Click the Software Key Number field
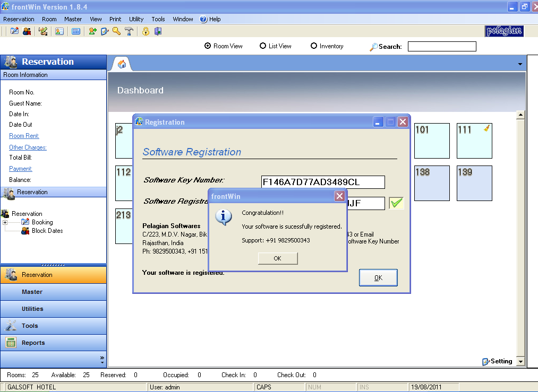Image resolution: width=538 pixels, height=392 pixels. coord(323,182)
